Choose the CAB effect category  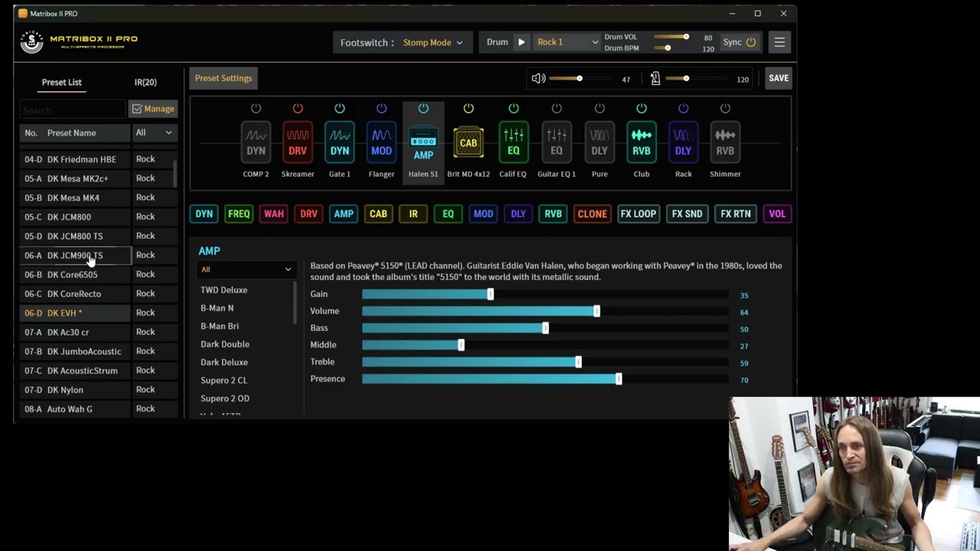tap(378, 214)
